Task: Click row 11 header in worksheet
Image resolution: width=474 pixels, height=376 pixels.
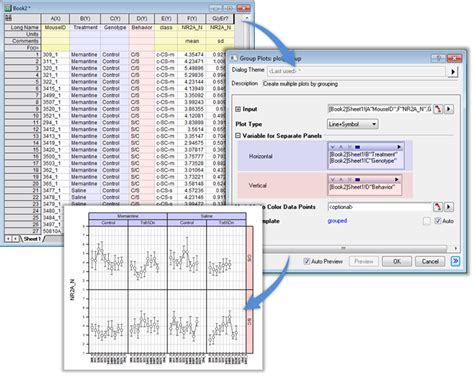Action: click(23, 122)
